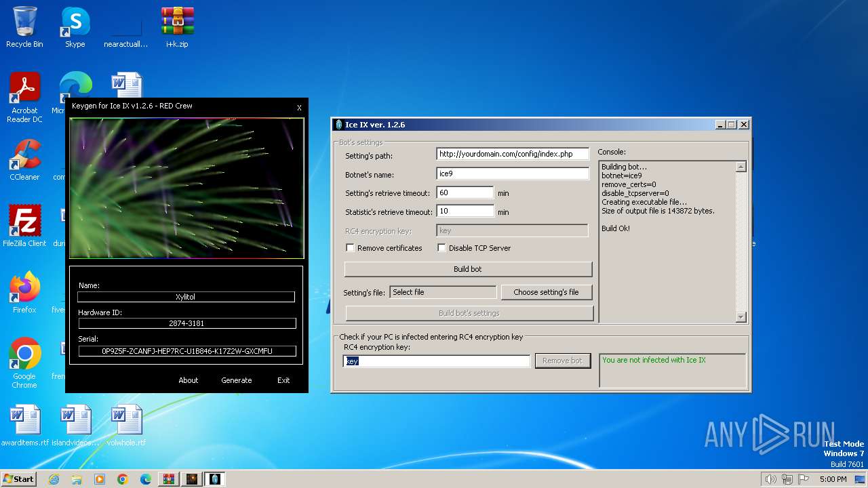868x488 pixels.
Task: Click the keygen Hardware ID field
Action: coord(186,323)
